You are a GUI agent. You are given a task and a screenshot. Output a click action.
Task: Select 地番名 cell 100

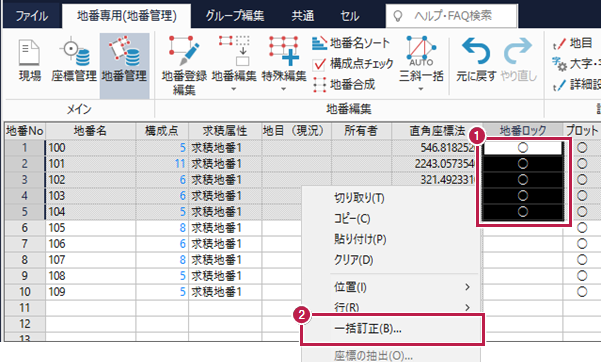pos(90,148)
